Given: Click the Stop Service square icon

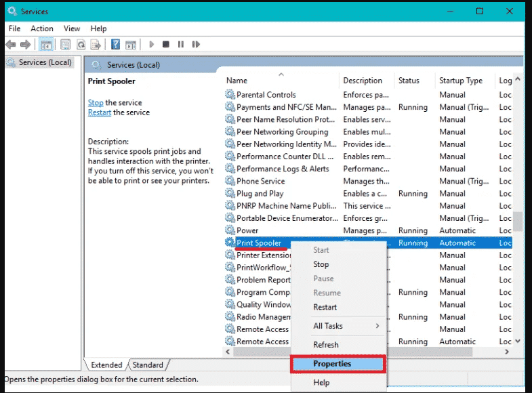Looking at the screenshot, I should click(166, 45).
